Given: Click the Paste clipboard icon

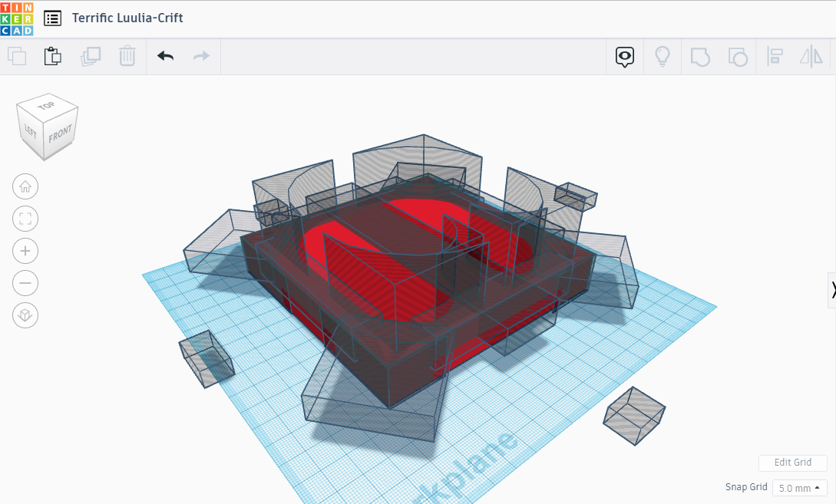Looking at the screenshot, I should [53, 56].
